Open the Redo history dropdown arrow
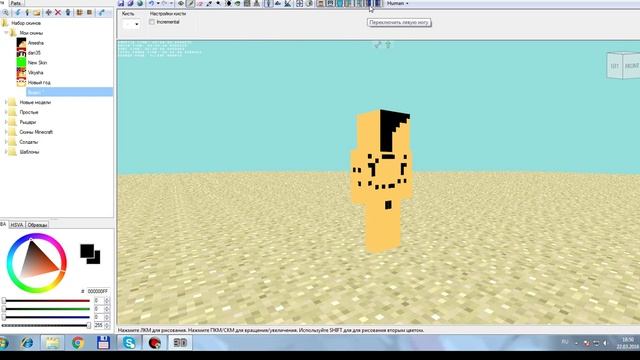The height and width of the screenshot is (360, 640). [171, 3]
